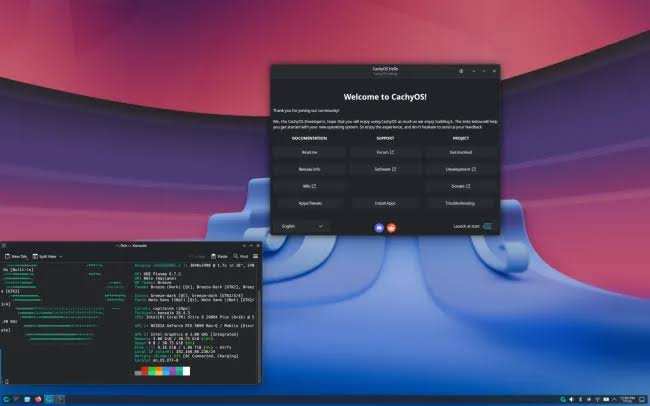Click the Konsole window icon in titlebar

coord(4,246)
